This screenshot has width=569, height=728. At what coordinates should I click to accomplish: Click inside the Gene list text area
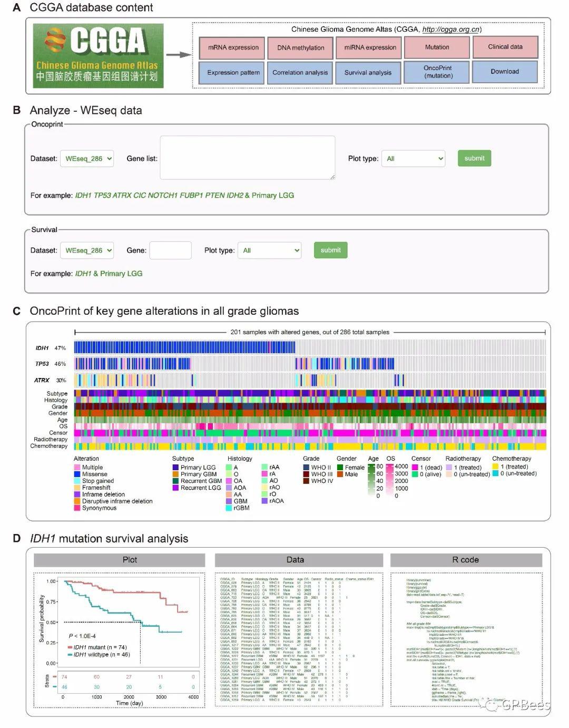[248, 158]
